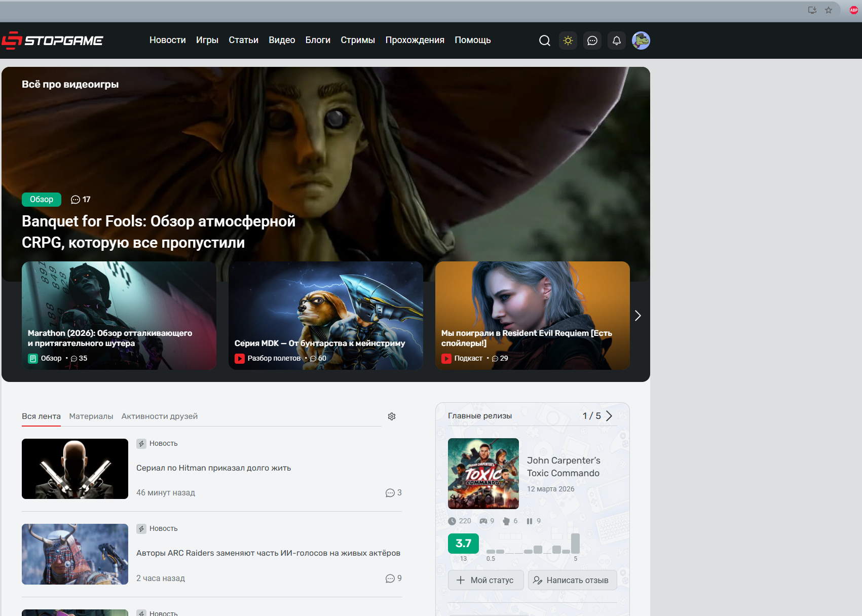Click the 3.7 rating badge
862x616 pixels.
pos(463,544)
